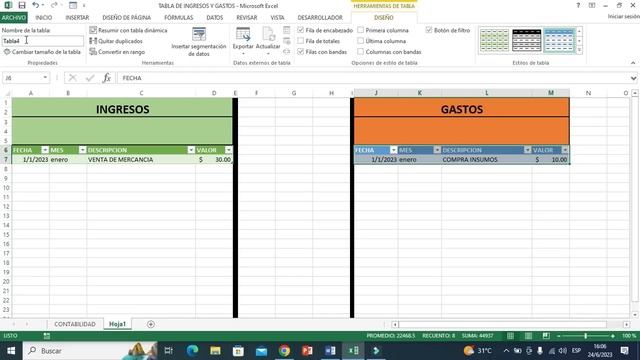The width and height of the screenshot is (640, 360).
Task: Click the table name field Tabla4
Action: tap(42, 41)
